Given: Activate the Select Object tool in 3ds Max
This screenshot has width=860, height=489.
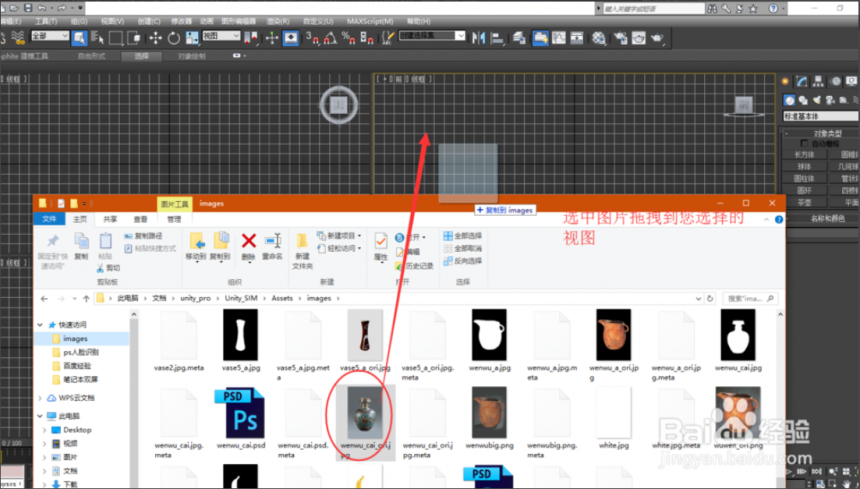Looking at the screenshot, I should tap(79, 38).
